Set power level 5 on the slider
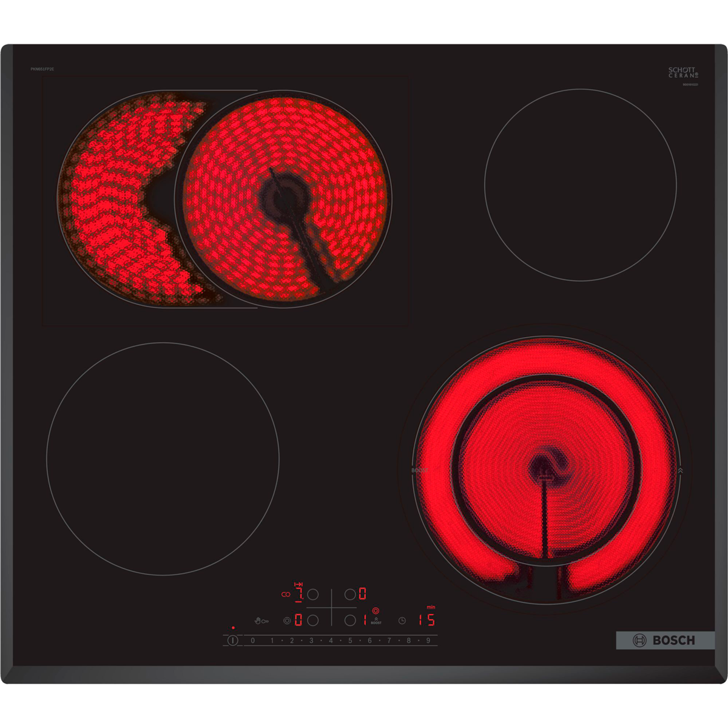This screenshot has width=728, height=728. (x=350, y=641)
